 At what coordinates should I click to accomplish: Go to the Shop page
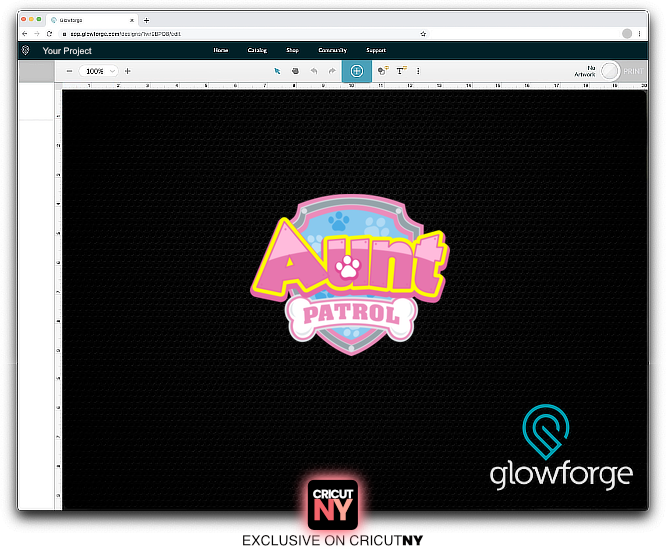[292, 50]
